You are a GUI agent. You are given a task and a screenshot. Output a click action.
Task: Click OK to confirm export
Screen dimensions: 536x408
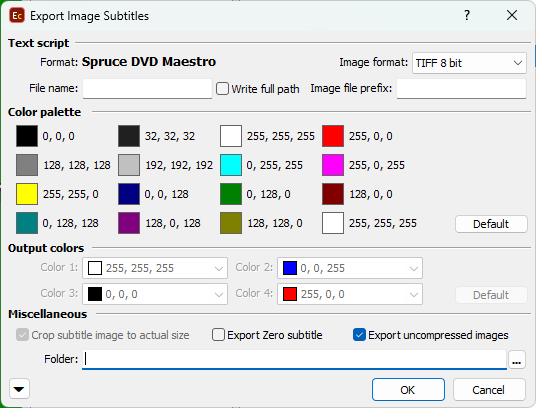pyautogui.click(x=408, y=390)
